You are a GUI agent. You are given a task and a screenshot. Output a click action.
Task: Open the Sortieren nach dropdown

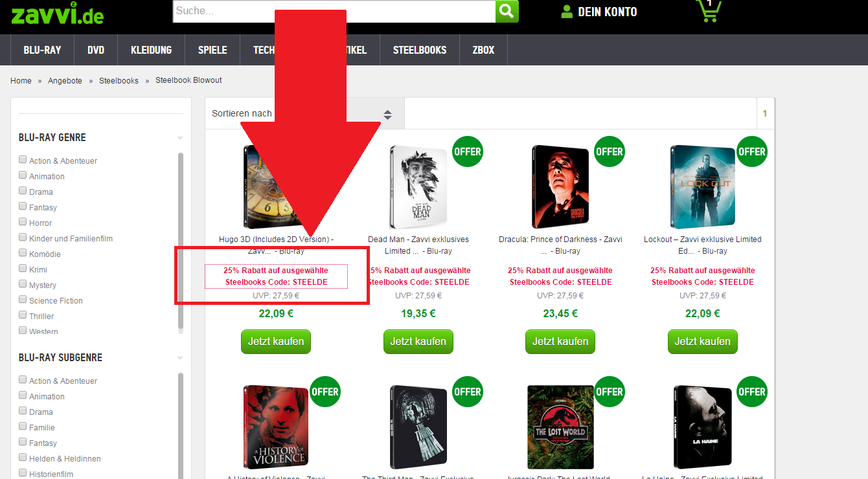point(304,114)
